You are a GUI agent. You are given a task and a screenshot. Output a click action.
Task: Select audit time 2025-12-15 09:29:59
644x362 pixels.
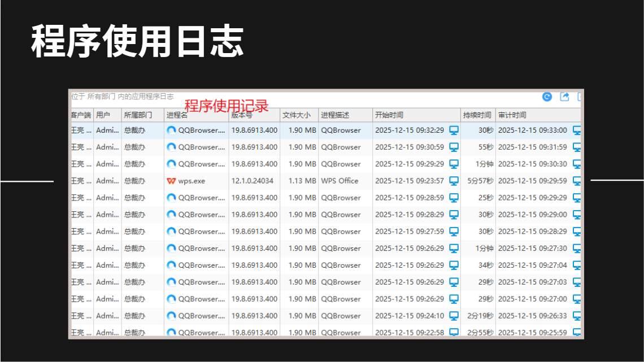(x=533, y=181)
